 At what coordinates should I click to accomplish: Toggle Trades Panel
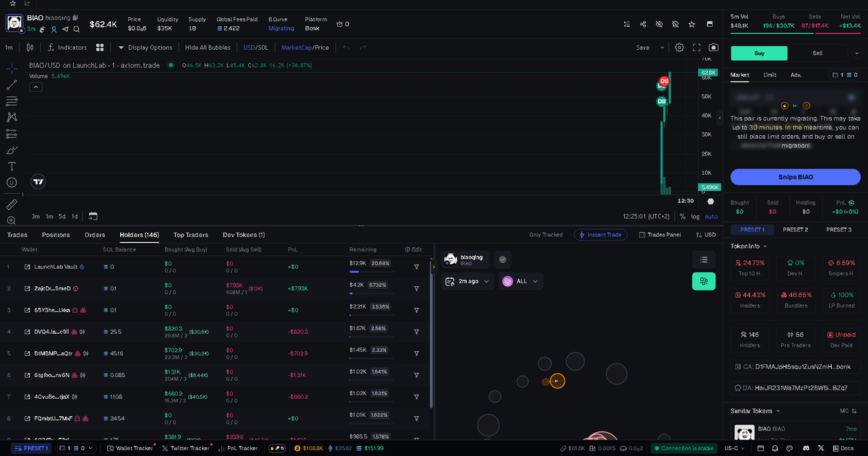click(660, 235)
